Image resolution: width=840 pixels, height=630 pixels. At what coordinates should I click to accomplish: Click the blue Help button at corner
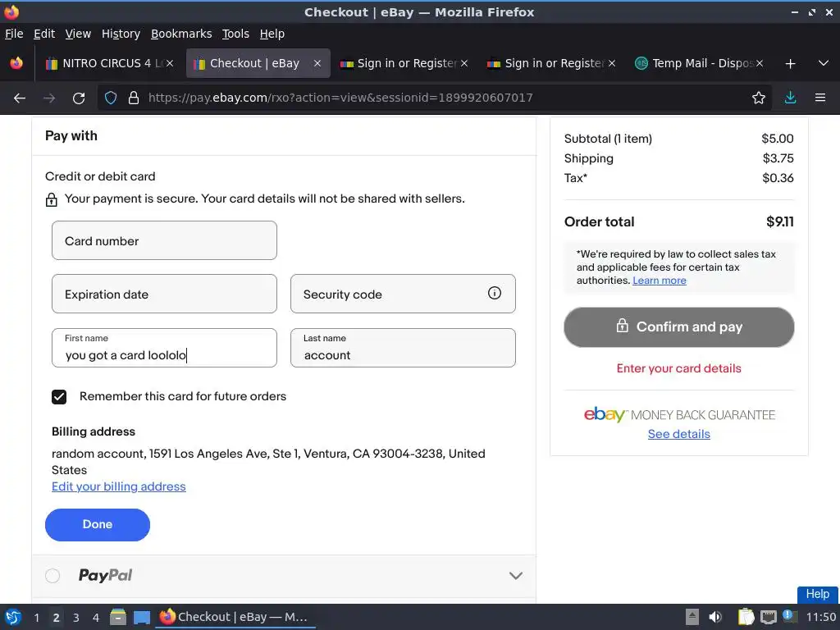click(818, 594)
